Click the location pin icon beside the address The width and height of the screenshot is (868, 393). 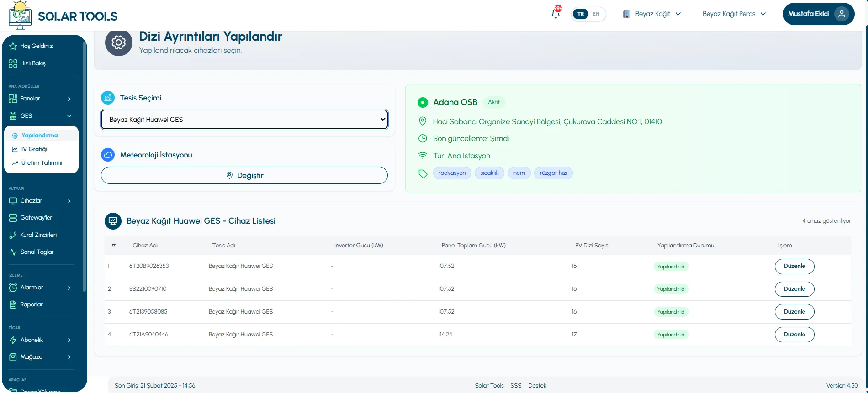[x=423, y=121]
